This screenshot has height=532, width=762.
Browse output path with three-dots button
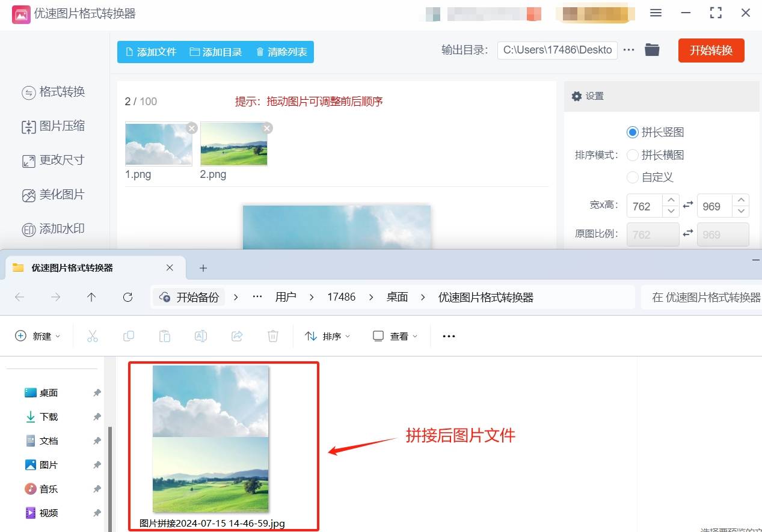(629, 50)
